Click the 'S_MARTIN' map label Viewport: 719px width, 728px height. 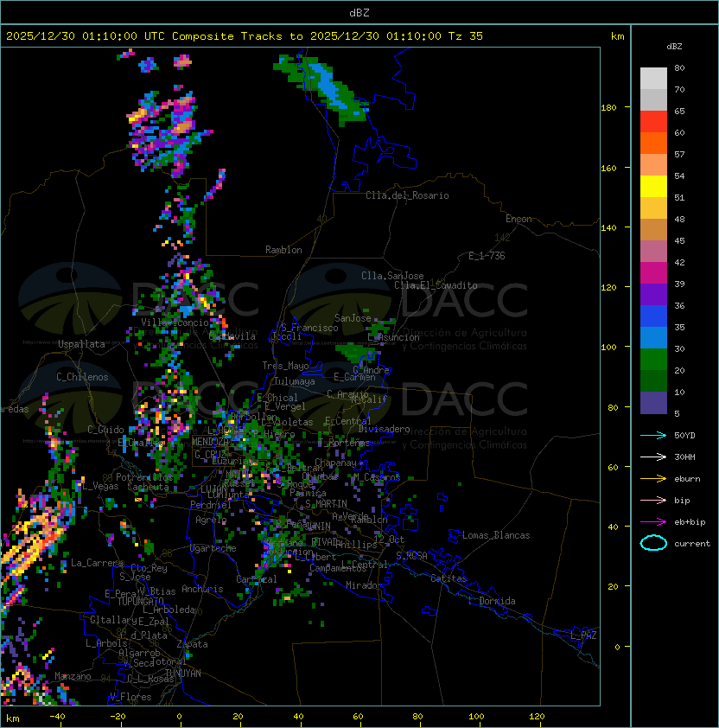[x=326, y=504]
